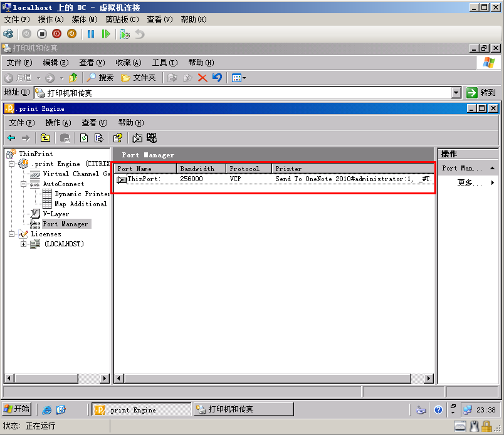This screenshot has height=435, width=504.
Task: Click the Up one level icon in .print Engine
Action: tap(45, 138)
